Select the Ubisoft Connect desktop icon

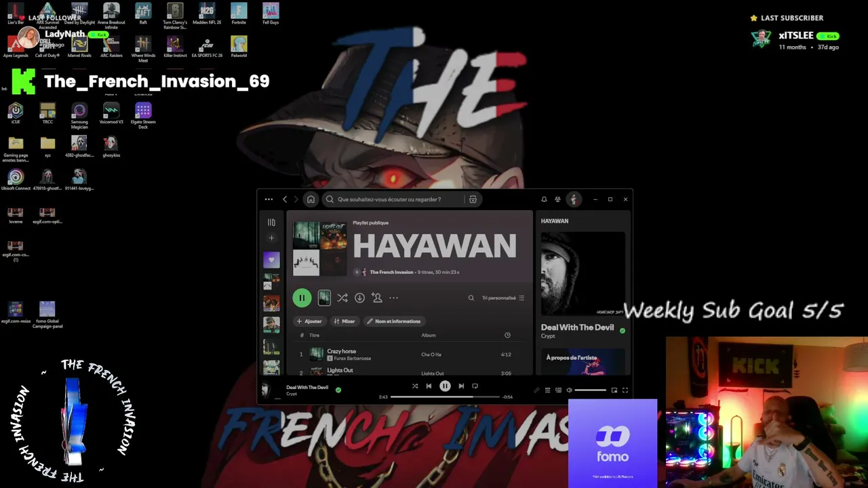16,180
